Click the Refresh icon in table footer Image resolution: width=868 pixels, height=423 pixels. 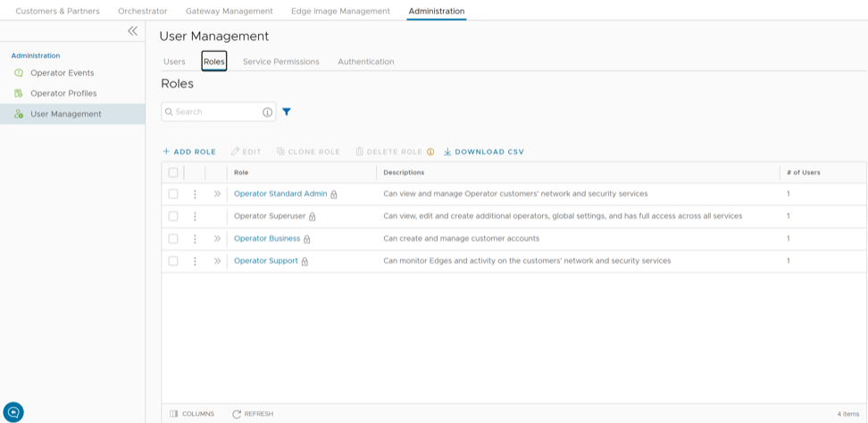pos(237,414)
